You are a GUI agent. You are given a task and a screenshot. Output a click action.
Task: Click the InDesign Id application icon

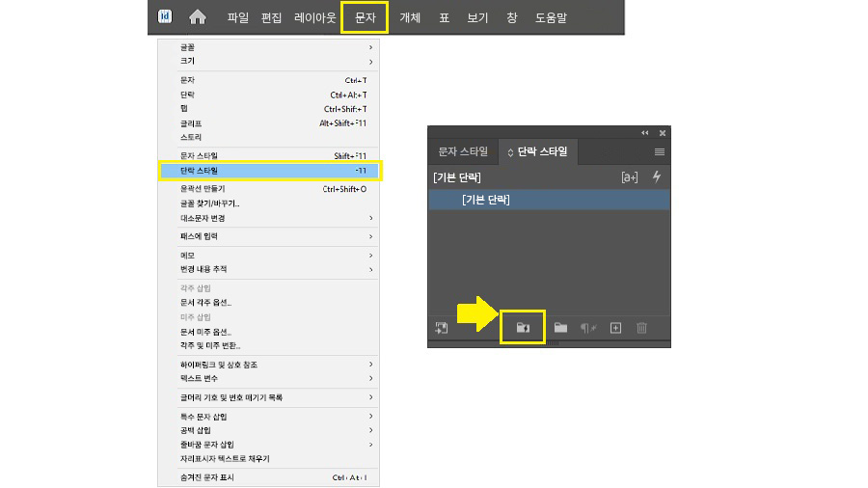[x=164, y=16]
